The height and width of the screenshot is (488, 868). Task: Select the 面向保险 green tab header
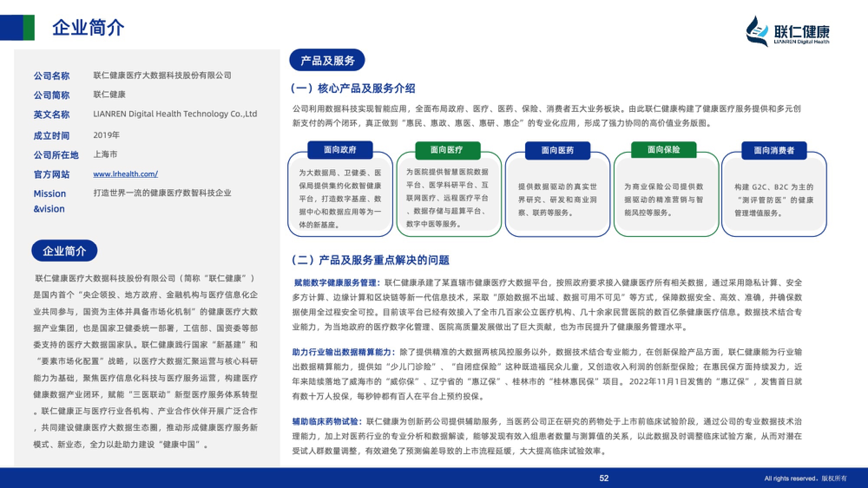(x=664, y=150)
